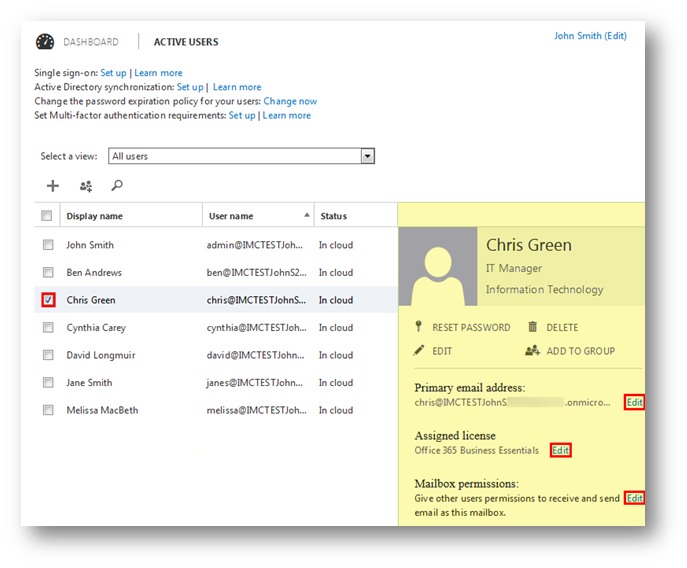687x568 pixels.
Task: Edit the Mailbox permissions
Action: (634, 498)
